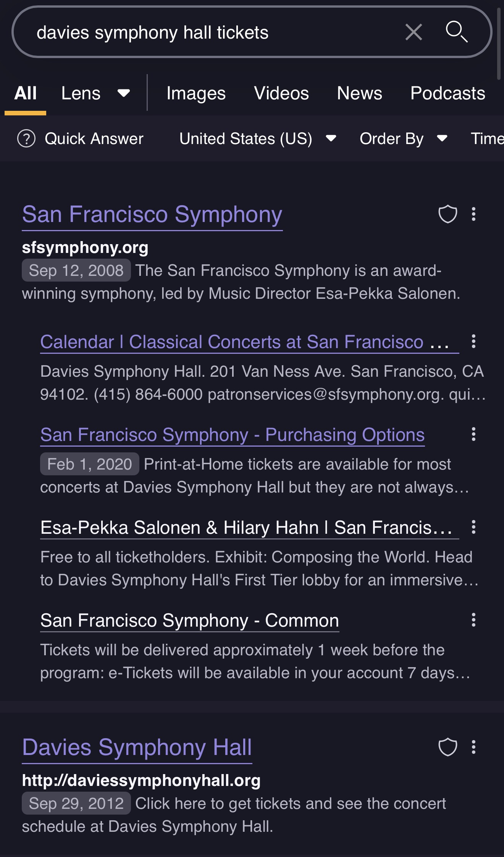
Task: Switch to the News tab
Action: tap(359, 94)
